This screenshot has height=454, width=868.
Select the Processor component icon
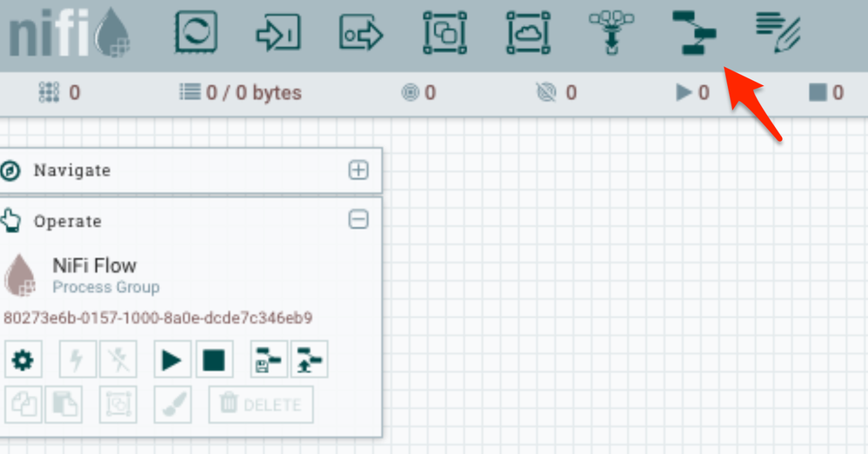(x=196, y=33)
